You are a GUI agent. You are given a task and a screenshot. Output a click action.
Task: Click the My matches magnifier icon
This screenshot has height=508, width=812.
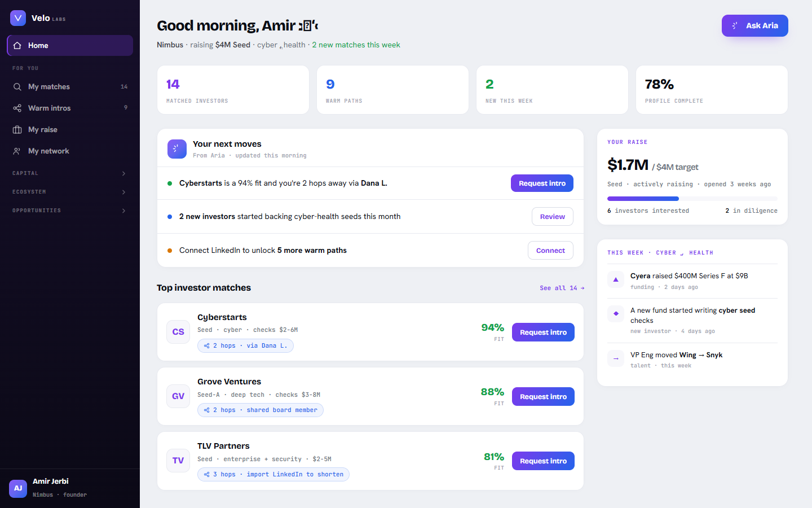(x=17, y=87)
